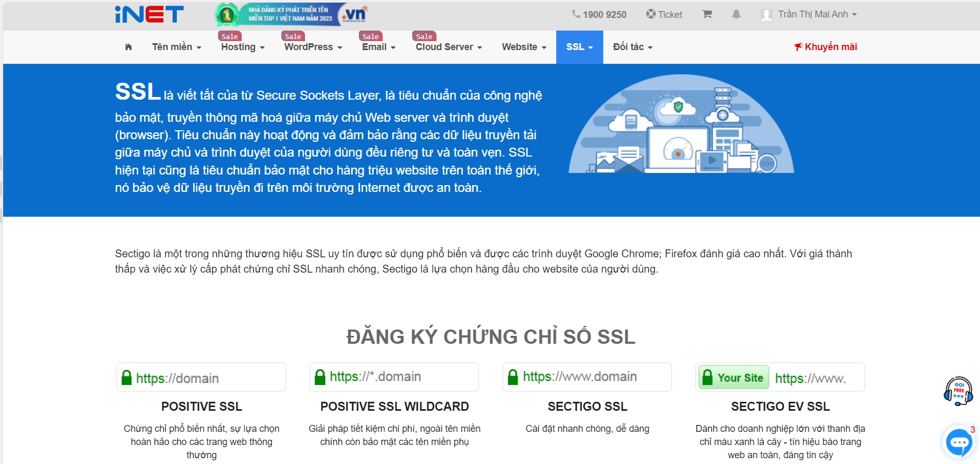Expand the Tên miền menu
The image size is (980, 464).
coord(177,47)
